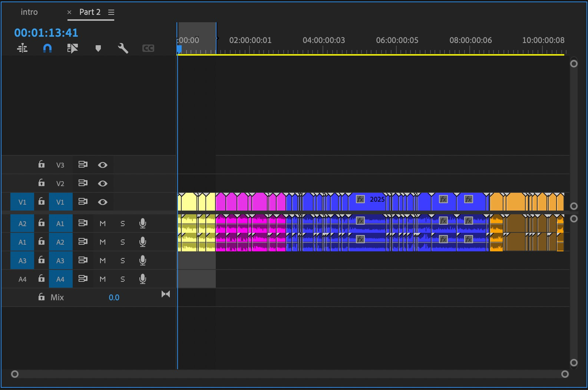This screenshot has width=588, height=390.
Task: Enable voice-over record on A1
Action: [x=143, y=223]
